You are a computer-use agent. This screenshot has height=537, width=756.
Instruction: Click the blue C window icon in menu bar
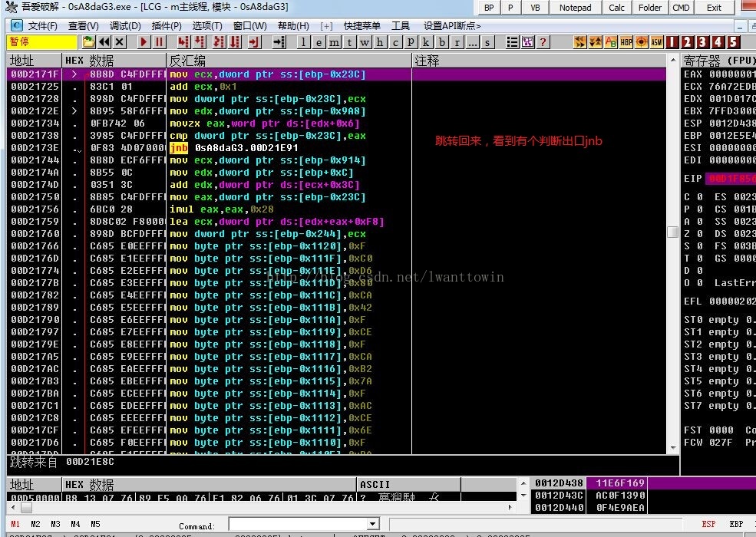17,25
